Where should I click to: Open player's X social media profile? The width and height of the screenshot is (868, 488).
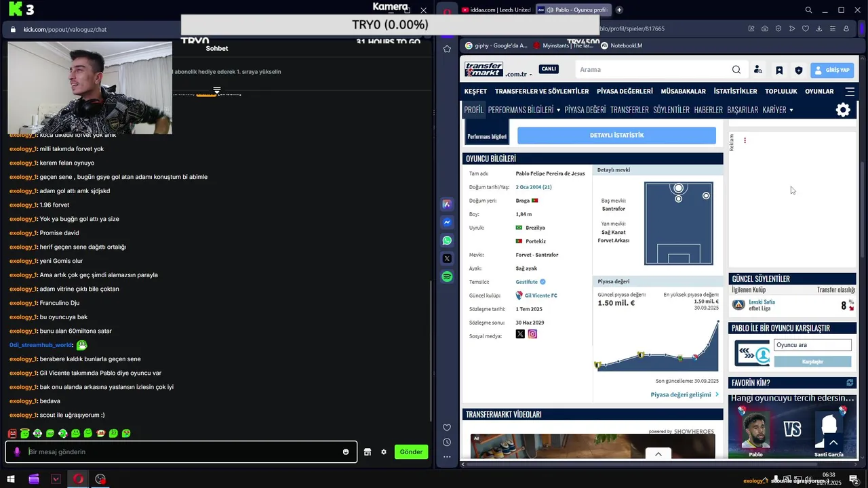(520, 334)
